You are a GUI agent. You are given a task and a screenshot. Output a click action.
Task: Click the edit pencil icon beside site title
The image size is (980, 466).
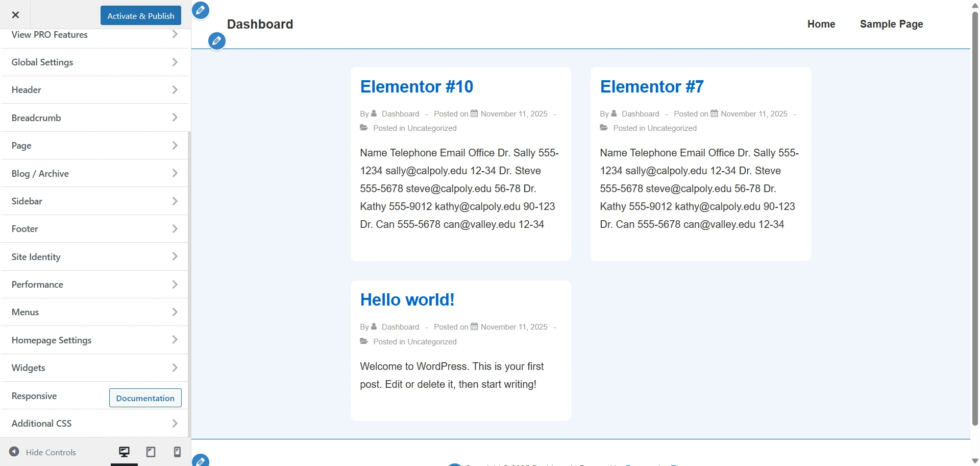(201, 10)
